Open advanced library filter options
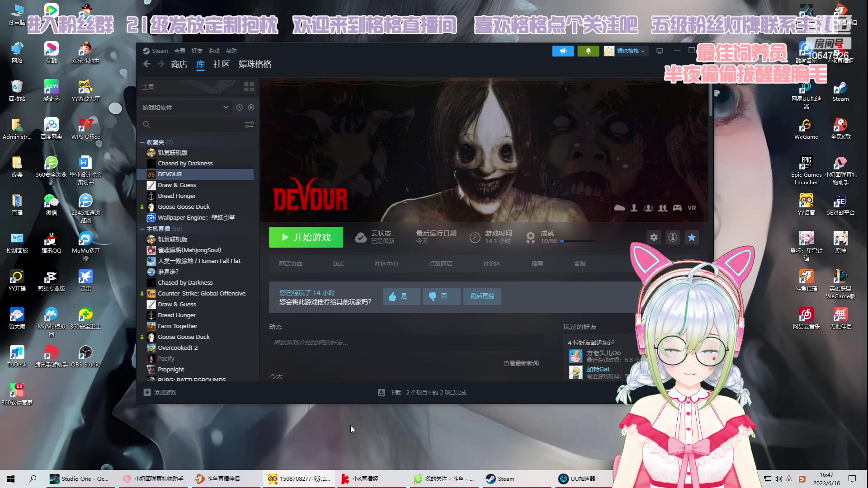This screenshot has width=868, height=488. point(249,124)
